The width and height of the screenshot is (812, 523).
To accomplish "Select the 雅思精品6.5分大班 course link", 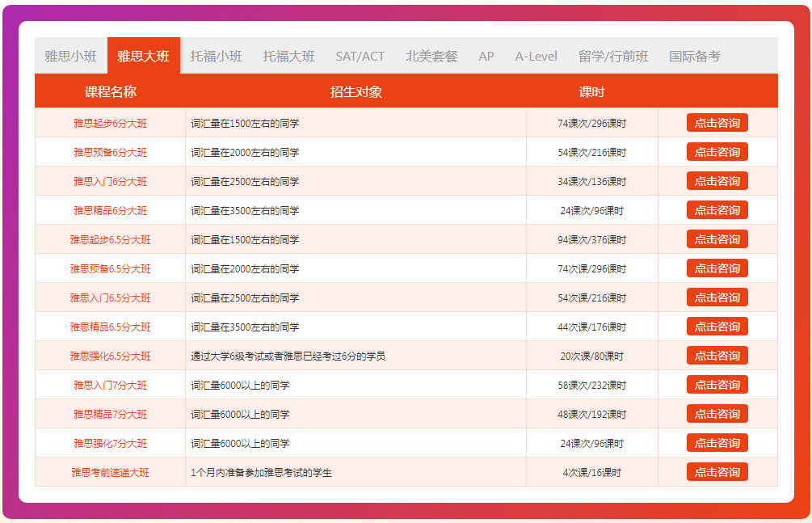I will click(x=110, y=327).
